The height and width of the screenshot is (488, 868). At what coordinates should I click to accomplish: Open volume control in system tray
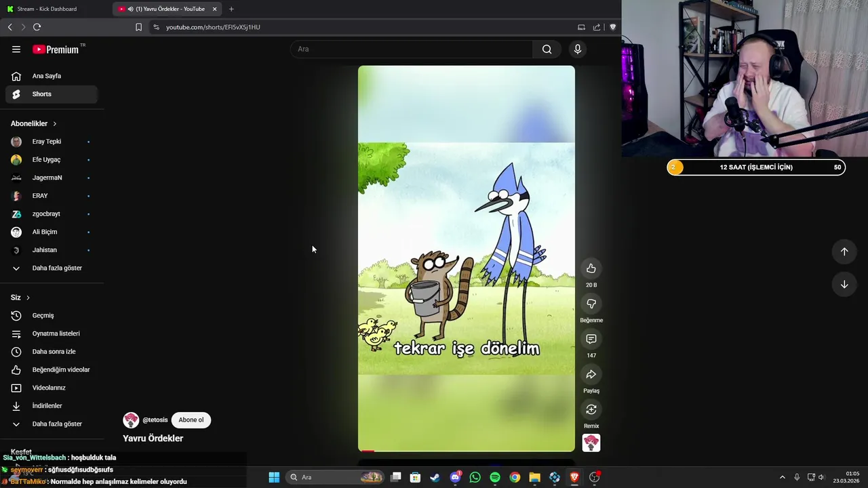821,477
